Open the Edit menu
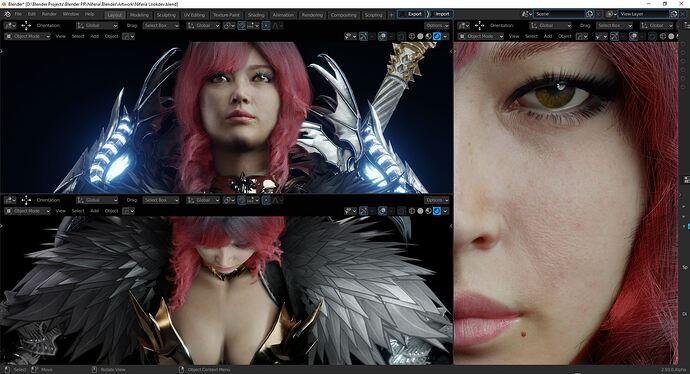Image resolution: width=690 pixels, height=374 pixels. point(32,14)
